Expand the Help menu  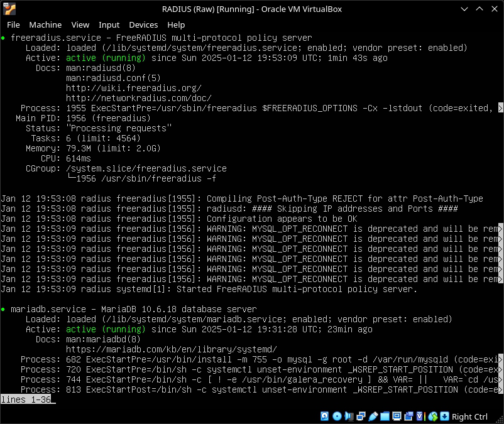point(176,24)
